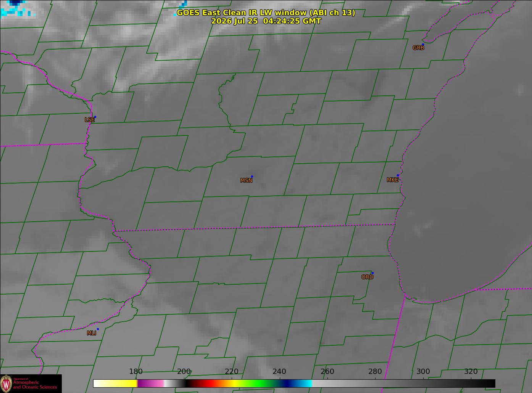Click the ORD station label
Image resolution: width=532 pixels, height=393 pixels.
pos(367,277)
